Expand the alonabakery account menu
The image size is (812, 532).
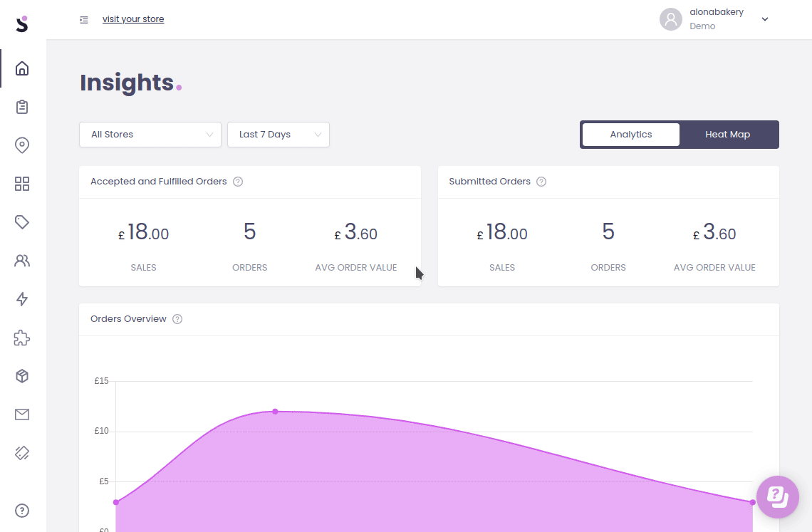pos(765,19)
